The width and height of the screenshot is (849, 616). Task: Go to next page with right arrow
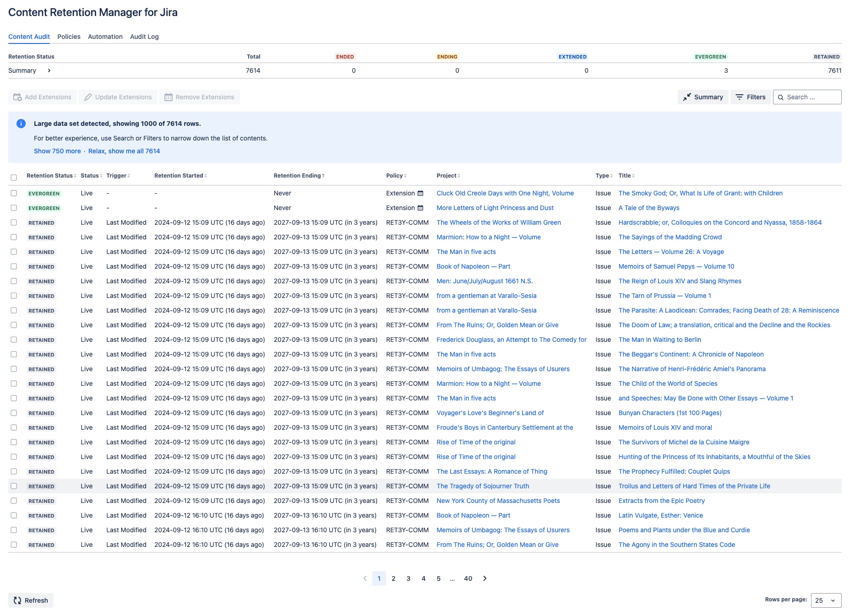(x=484, y=578)
